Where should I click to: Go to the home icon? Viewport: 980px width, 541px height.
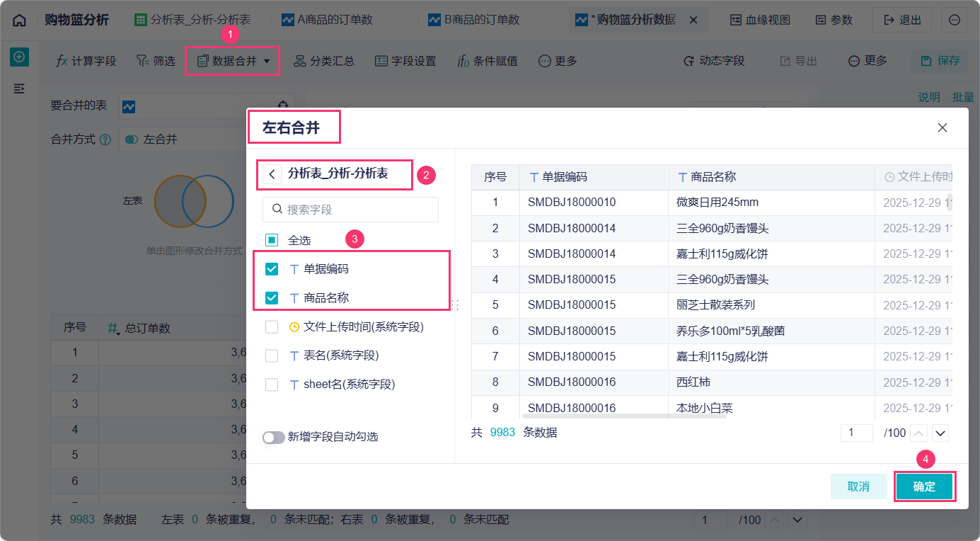click(x=20, y=21)
